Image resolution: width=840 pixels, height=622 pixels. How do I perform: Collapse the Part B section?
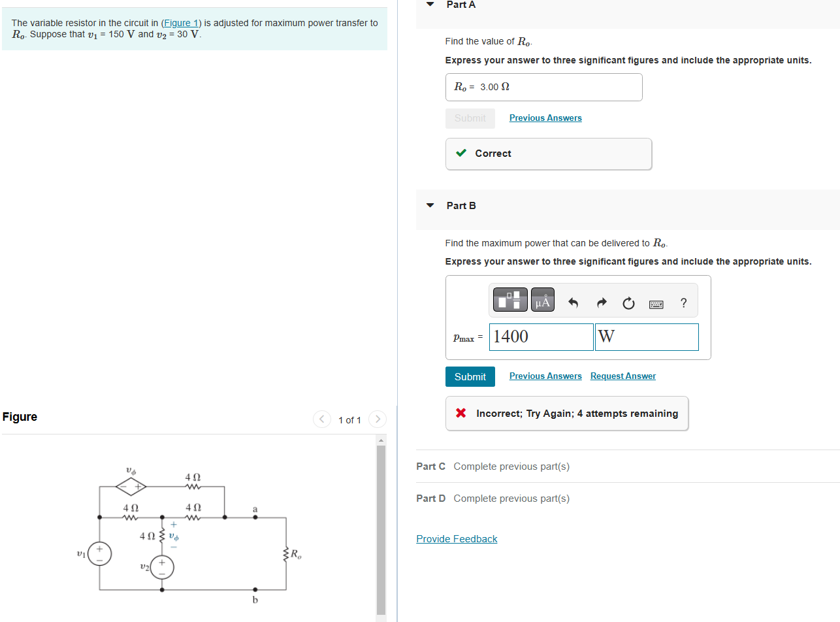429,205
